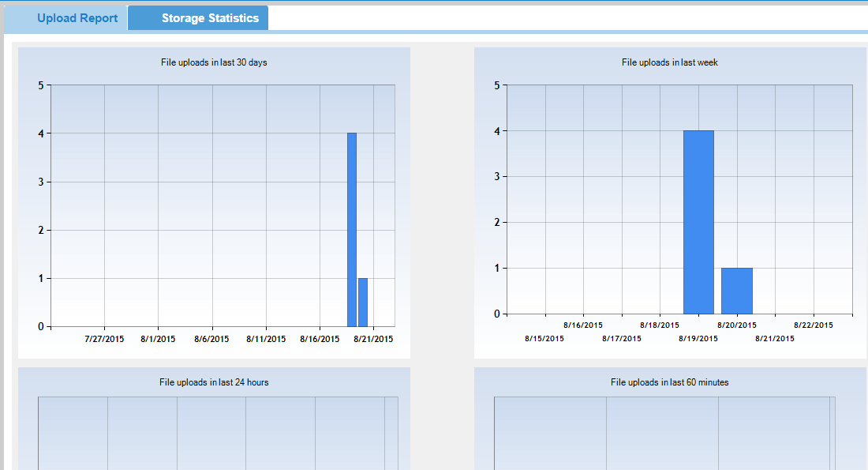The width and height of the screenshot is (868, 470).
Task: Click the y-axis value 5 in the last week chart
Action: point(497,85)
